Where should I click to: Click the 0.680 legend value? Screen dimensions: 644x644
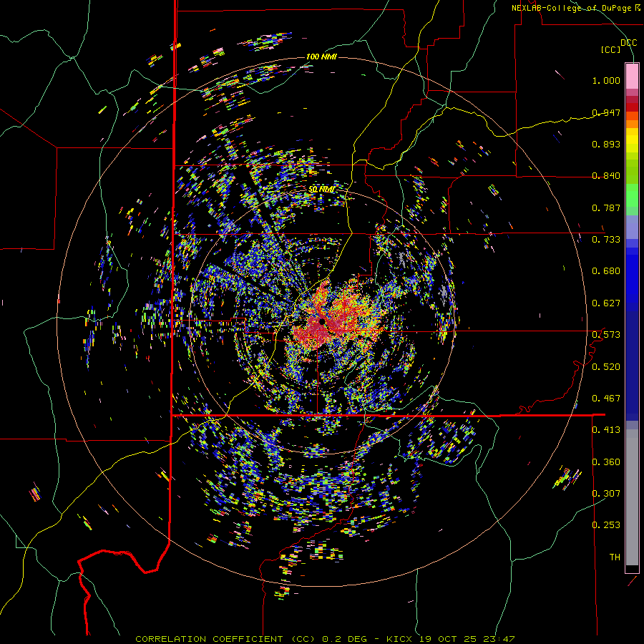(606, 271)
